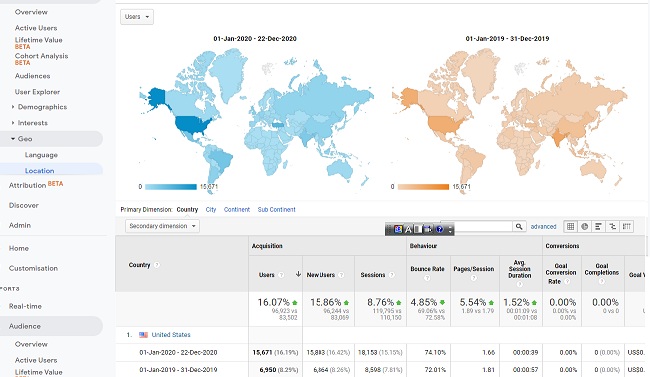Select City as primary dimension
The image size is (650, 377).
211,209
